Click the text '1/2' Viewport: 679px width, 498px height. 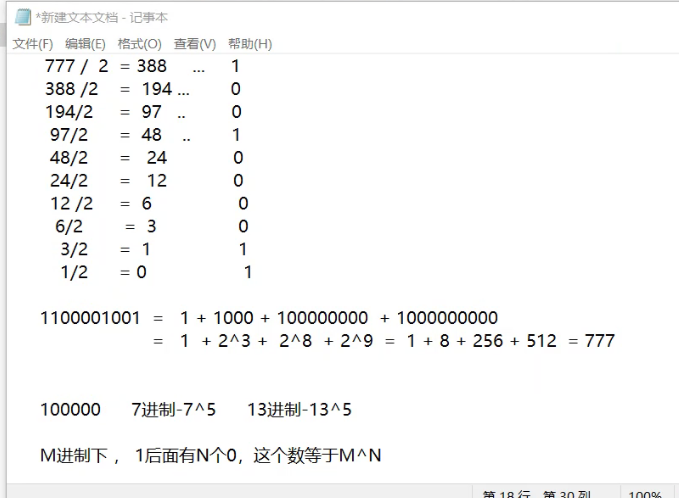(74, 273)
